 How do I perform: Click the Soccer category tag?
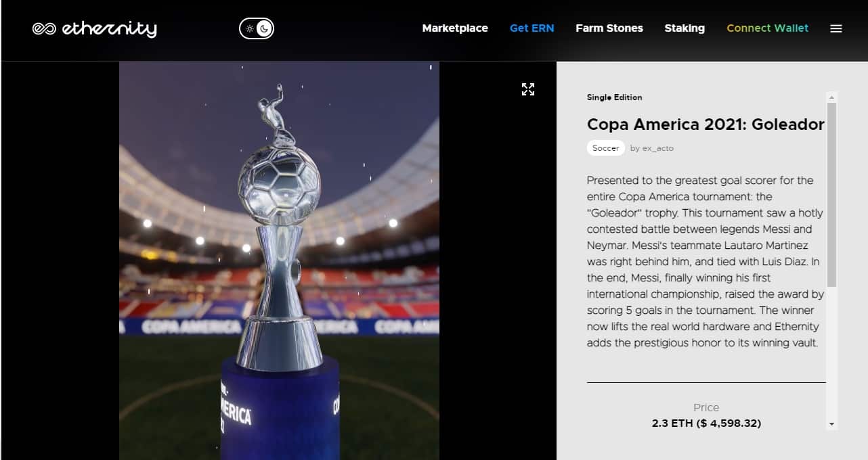click(606, 148)
